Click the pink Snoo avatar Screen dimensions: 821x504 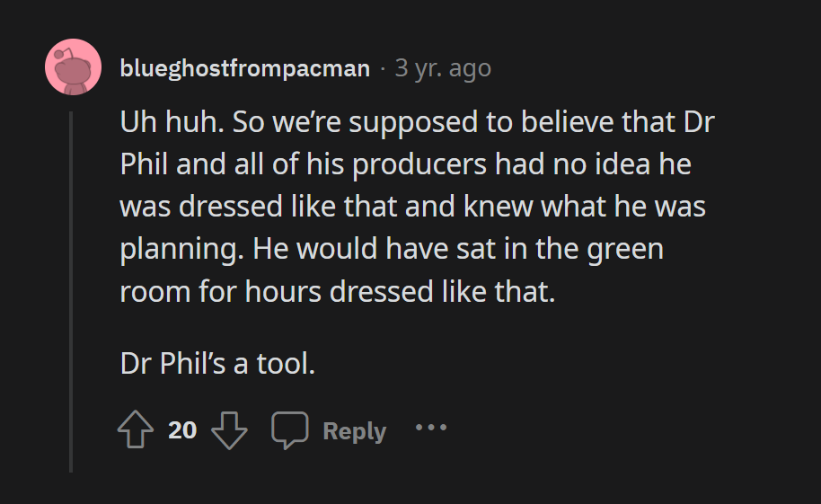pyautogui.click(x=73, y=67)
